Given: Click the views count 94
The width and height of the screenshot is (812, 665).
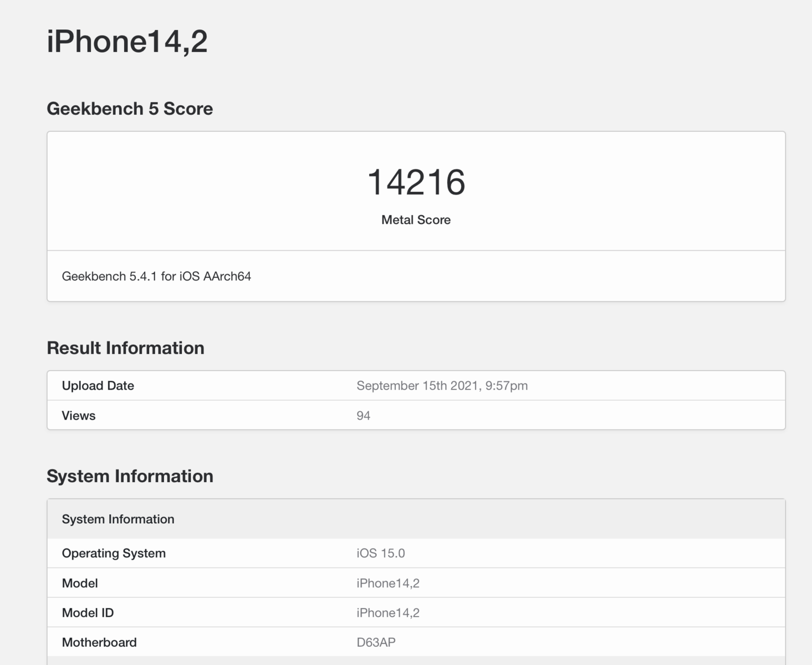Looking at the screenshot, I should click(364, 416).
